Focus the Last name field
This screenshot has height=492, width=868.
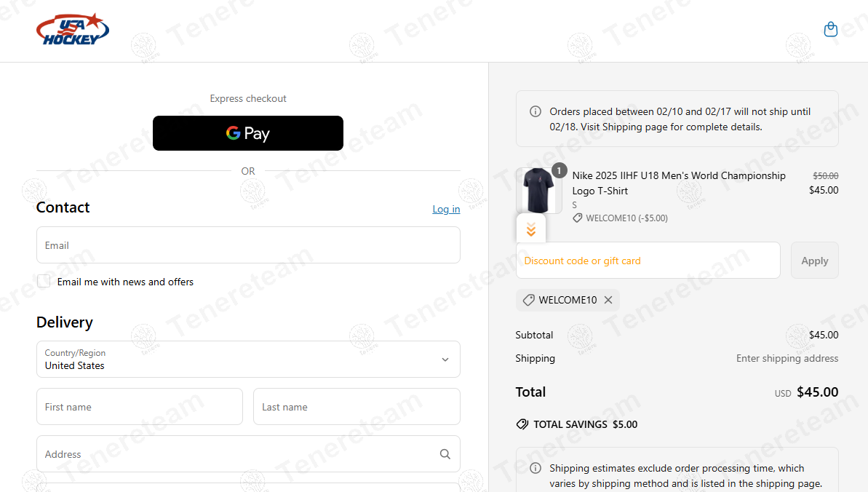pyautogui.click(x=357, y=407)
